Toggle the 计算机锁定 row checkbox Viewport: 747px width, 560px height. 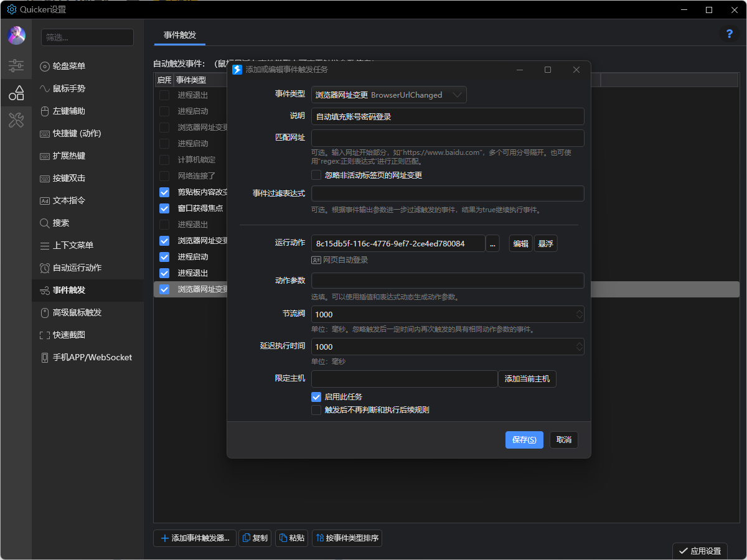[164, 160]
